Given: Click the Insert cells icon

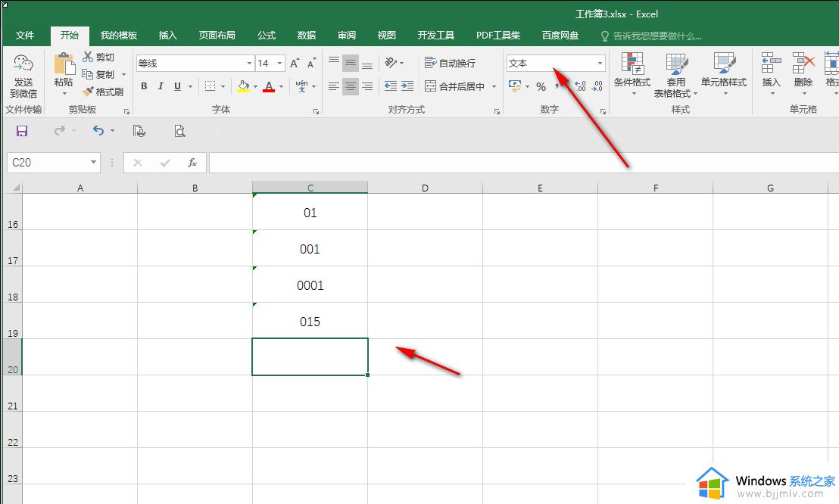Looking at the screenshot, I should [x=771, y=63].
